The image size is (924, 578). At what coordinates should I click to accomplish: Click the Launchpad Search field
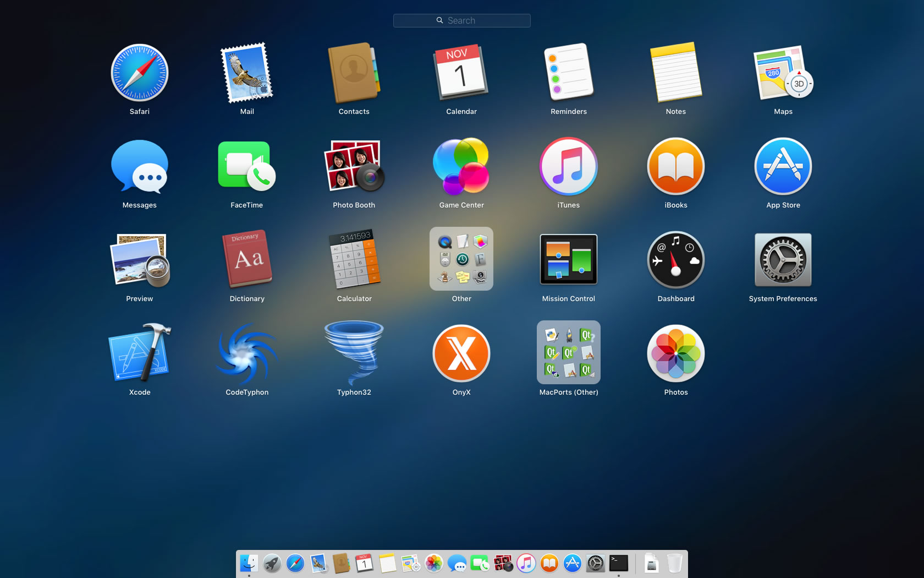point(462,20)
